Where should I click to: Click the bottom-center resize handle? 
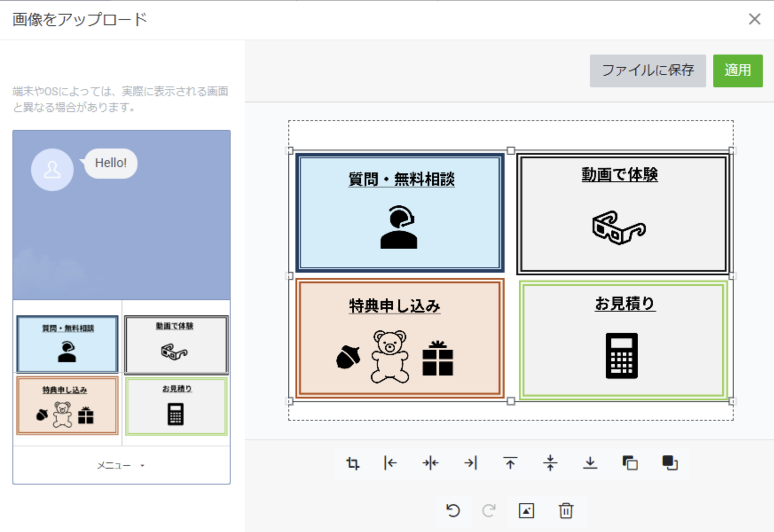click(511, 401)
